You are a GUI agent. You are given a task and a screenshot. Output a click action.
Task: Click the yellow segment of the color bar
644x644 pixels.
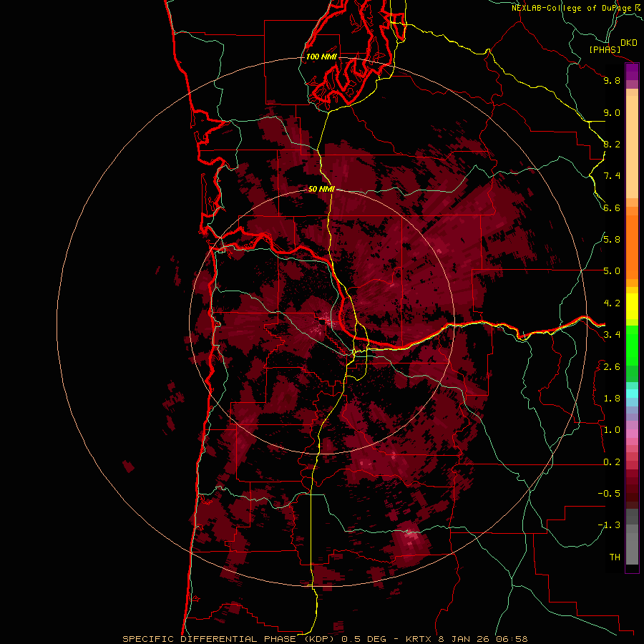click(632, 306)
